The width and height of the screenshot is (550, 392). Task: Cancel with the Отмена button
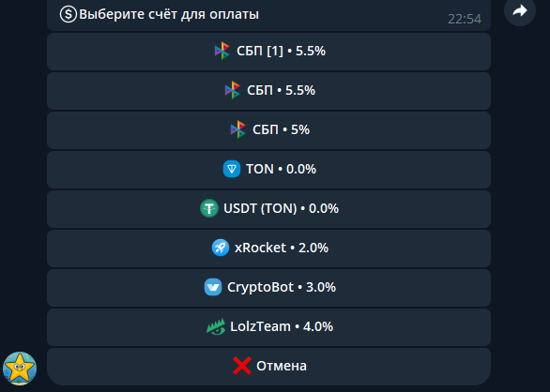pyautogui.click(x=268, y=367)
